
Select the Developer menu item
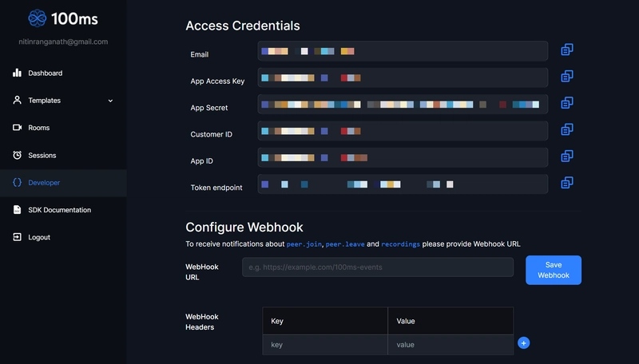point(63,183)
